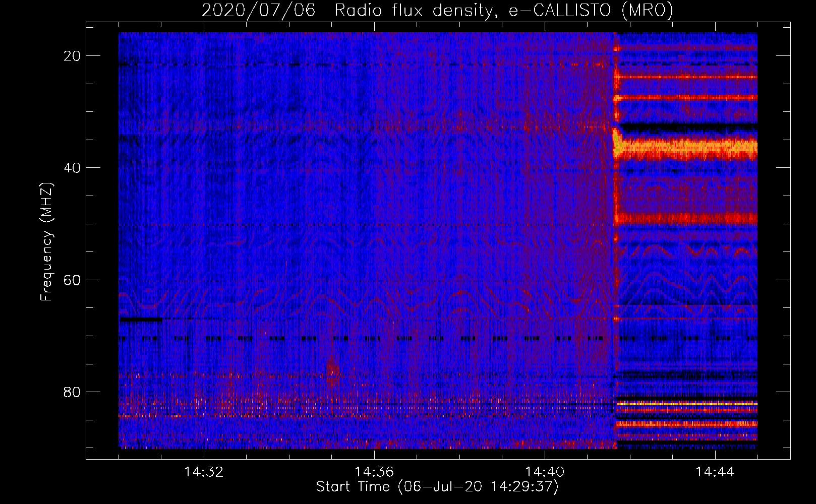Click the time tick label '14:40'
The image size is (816, 504).
tap(545, 472)
